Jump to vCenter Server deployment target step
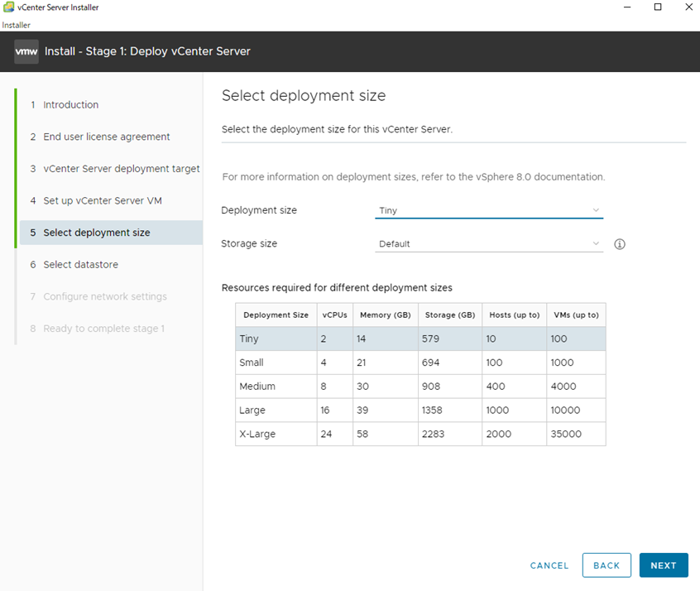 coord(121,169)
